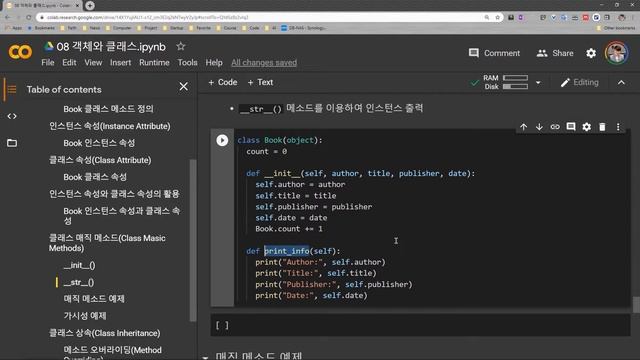Move cell up with the arrow icon
Screen dimensions: 640x360
[523, 127]
